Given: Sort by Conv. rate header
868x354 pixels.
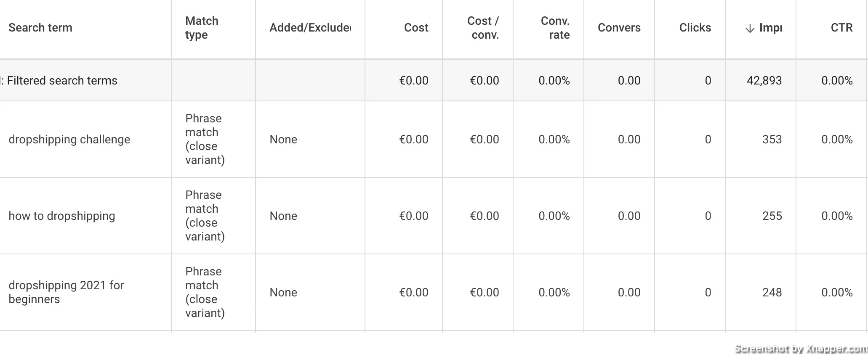Looking at the screenshot, I should [555, 28].
